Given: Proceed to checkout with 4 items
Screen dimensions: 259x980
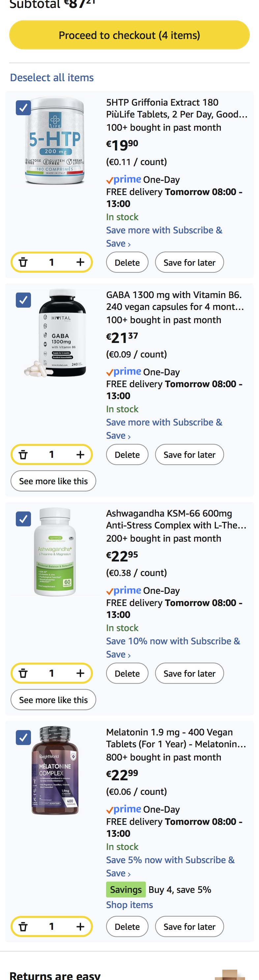Looking at the screenshot, I should (x=129, y=35).
